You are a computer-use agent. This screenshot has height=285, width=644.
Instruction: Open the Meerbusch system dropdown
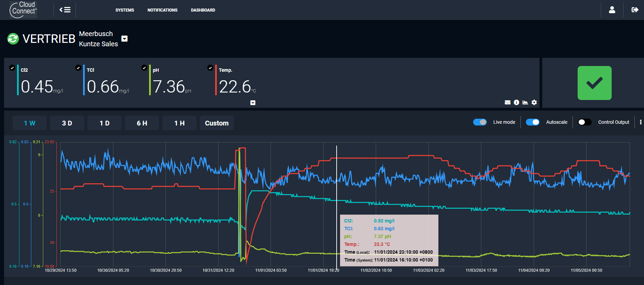point(125,39)
